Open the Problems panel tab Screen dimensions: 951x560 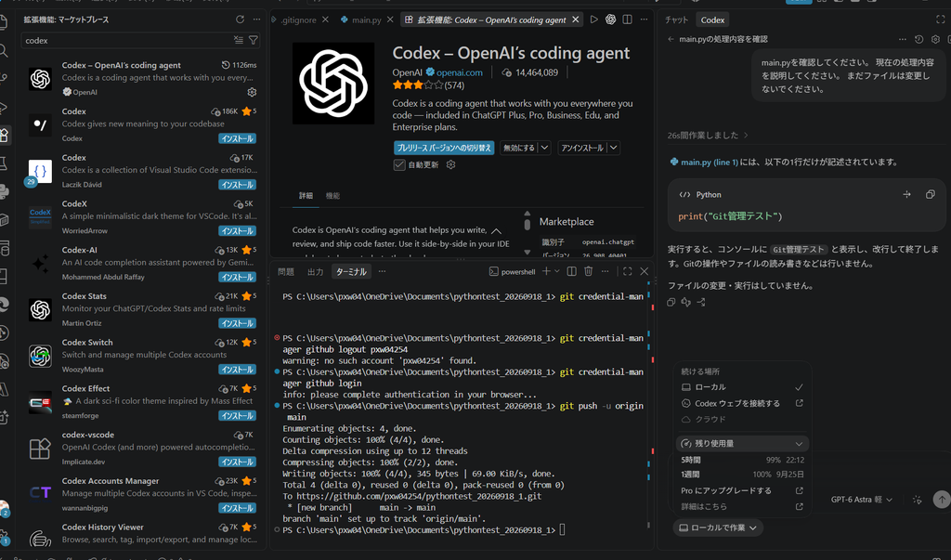286,271
